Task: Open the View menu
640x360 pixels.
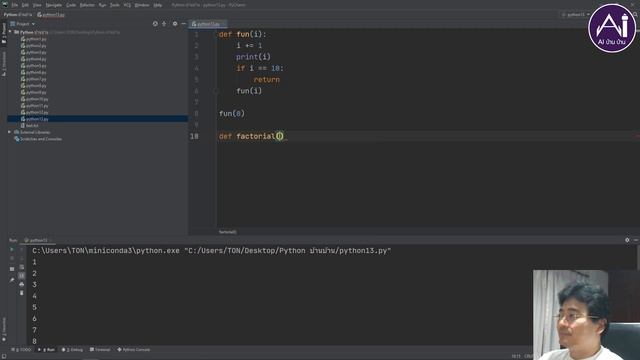Action: click(37, 5)
